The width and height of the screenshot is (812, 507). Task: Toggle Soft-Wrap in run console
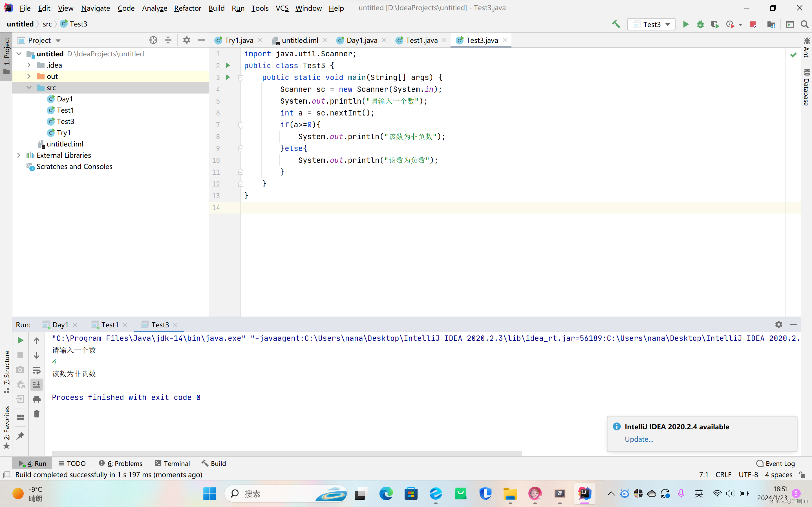pos(37,370)
